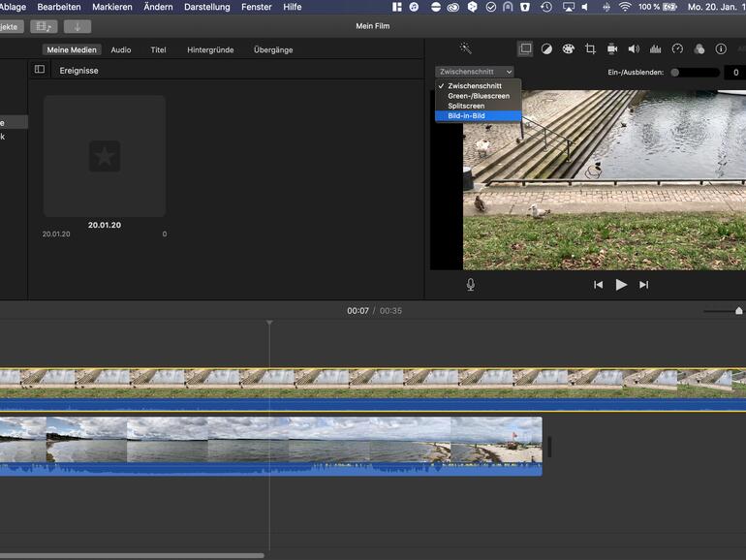Screen dimensions: 746x560
Task: Open the stabilization camera icon
Action: [x=612, y=48]
